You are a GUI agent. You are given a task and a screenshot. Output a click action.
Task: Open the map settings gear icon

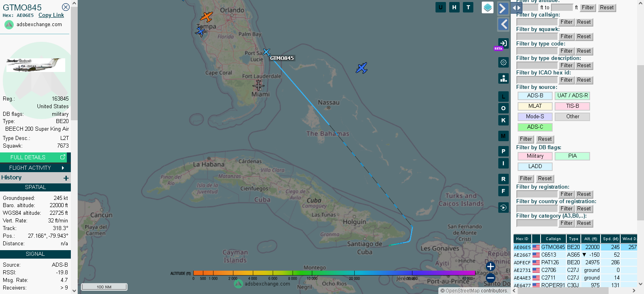[x=503, y=62]
